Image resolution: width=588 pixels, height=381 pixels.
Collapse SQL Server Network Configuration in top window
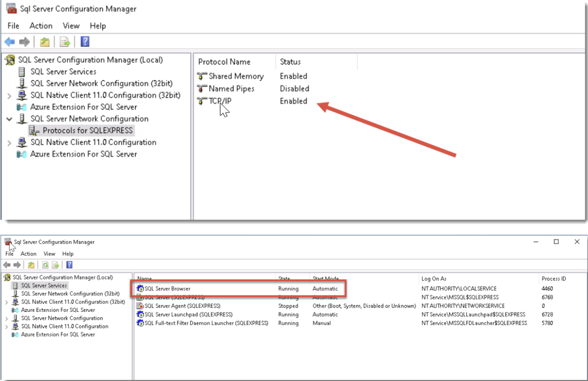[x=9, y=119]
